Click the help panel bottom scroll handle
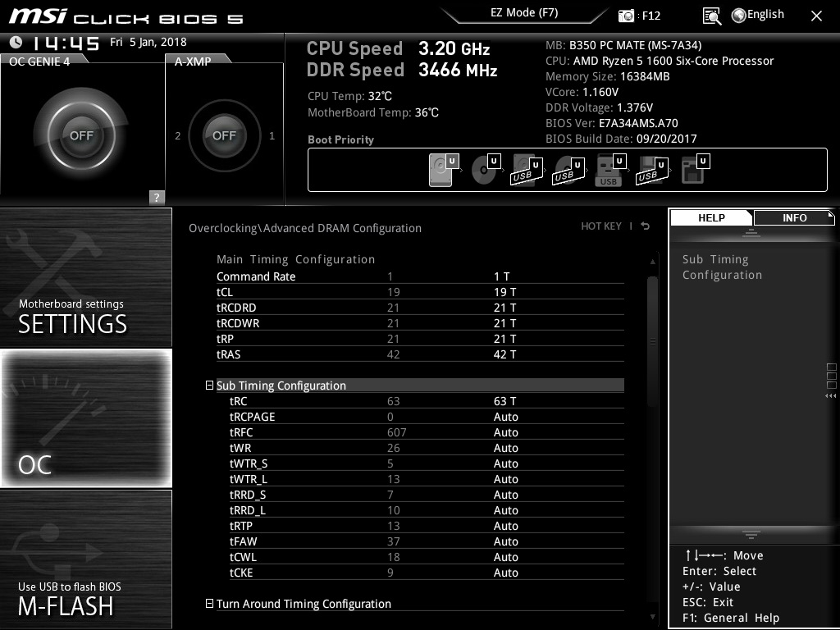 click(x=751, y=535)
